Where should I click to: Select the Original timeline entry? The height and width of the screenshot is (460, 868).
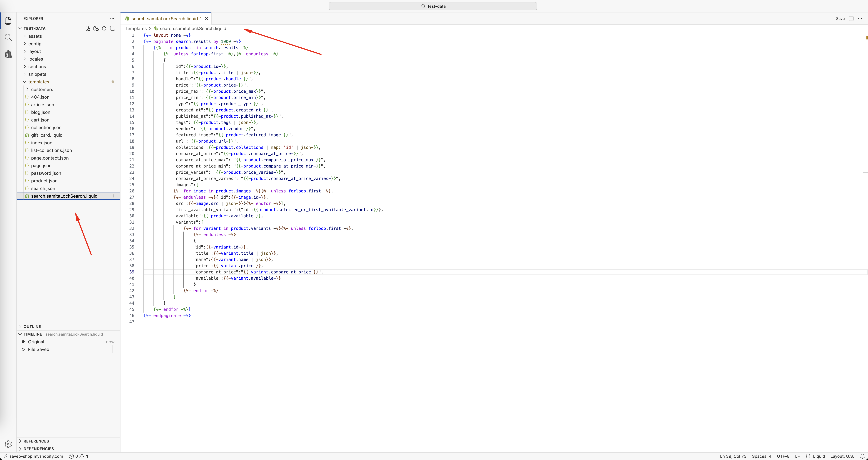click(x=68, y=342)
